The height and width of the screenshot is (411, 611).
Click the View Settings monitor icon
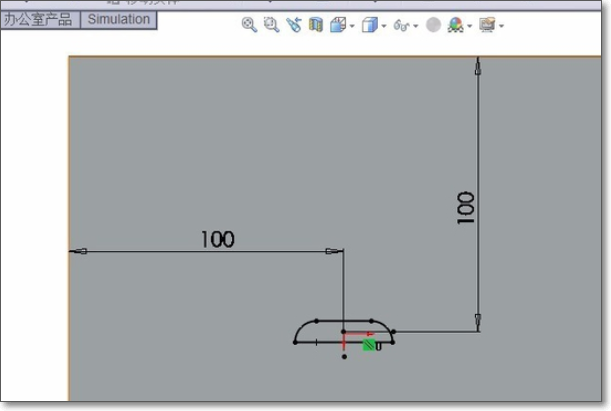coord(487,25)
